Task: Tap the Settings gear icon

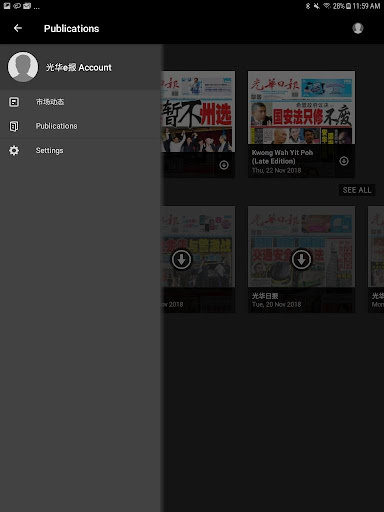Action: (14, 151)
